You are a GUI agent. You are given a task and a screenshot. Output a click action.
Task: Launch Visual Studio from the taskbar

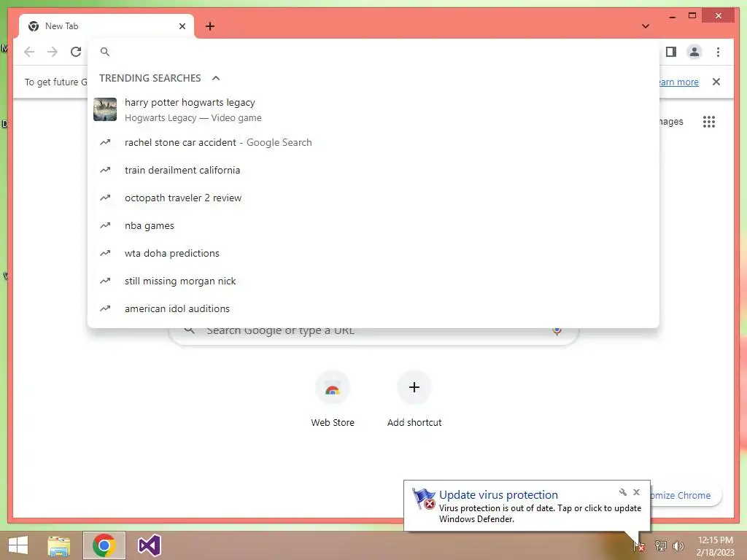[x=149, y=545]
